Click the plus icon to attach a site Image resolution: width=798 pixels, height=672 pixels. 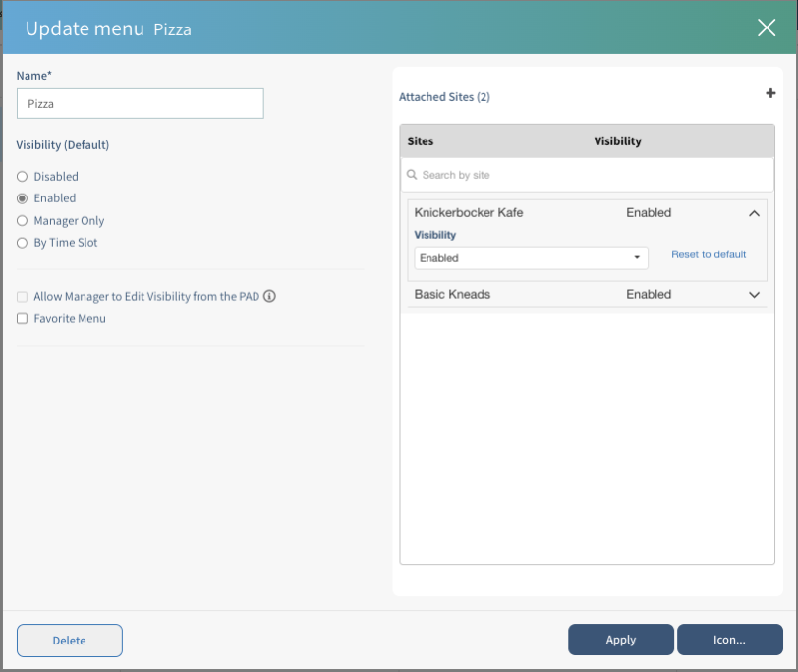click(x=770, y=94)
